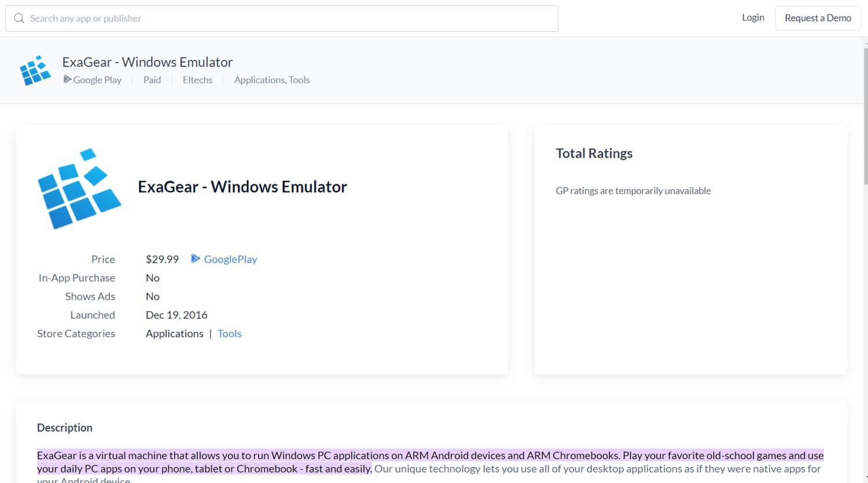The image size is (868, 483).
Task: Click GP ratings are temporarily unavailable text
Action: coord(633,191)
